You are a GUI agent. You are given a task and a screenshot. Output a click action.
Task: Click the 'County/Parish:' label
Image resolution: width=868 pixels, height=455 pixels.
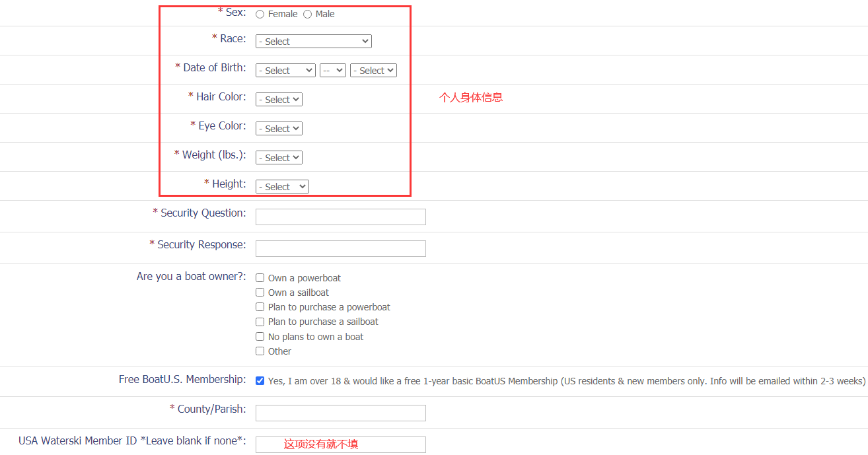(212, 409)
